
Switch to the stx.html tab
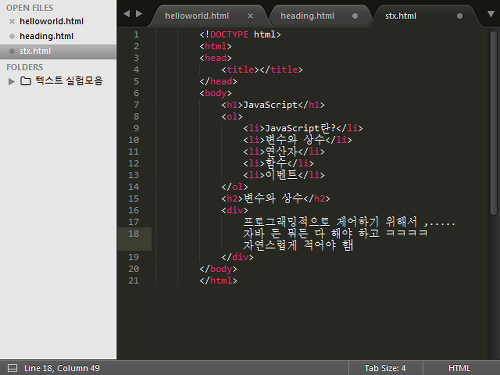pyautogui.click(x=401, y=16)
